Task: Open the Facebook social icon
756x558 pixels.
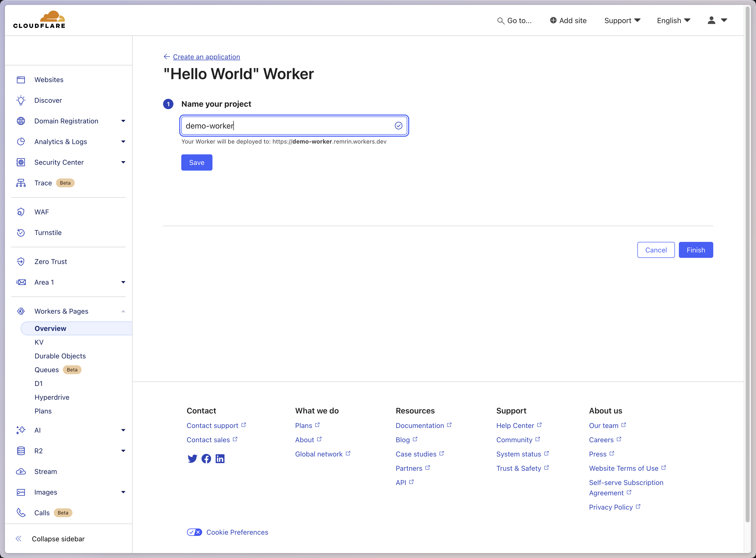Action: [x=206, y=458]
